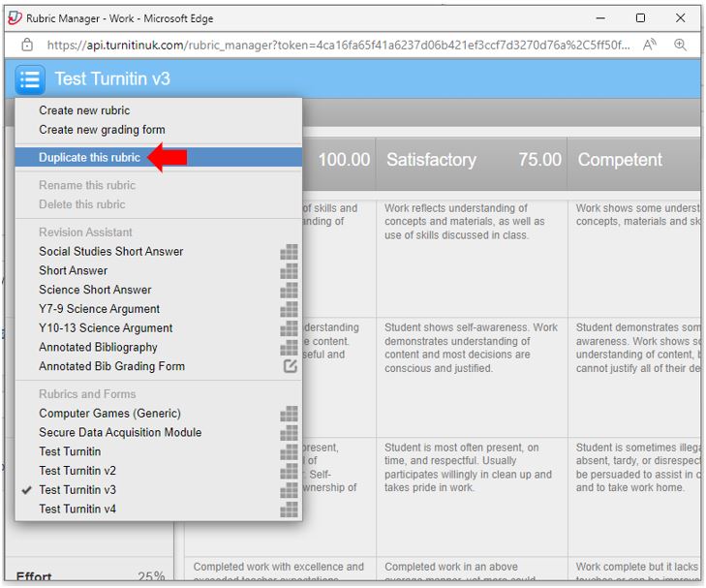Click the rubric grid icon beside Annotated Bibliography
Image resolution: width=706 pixels, height=588 pixels.
(x=289, y=348)
